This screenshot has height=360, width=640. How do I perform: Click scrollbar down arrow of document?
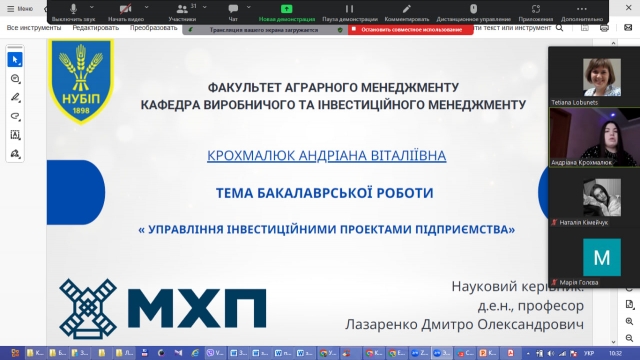(613, 342)
